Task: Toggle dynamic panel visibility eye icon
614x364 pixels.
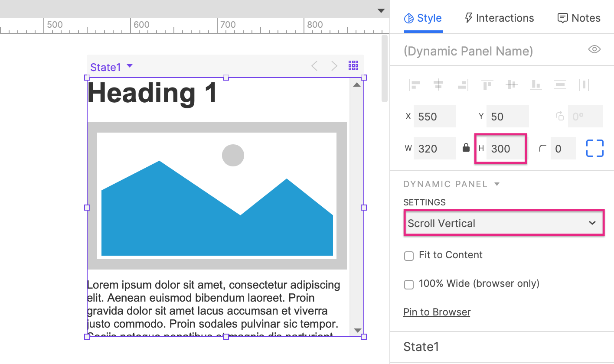Action: pos(594,49)
